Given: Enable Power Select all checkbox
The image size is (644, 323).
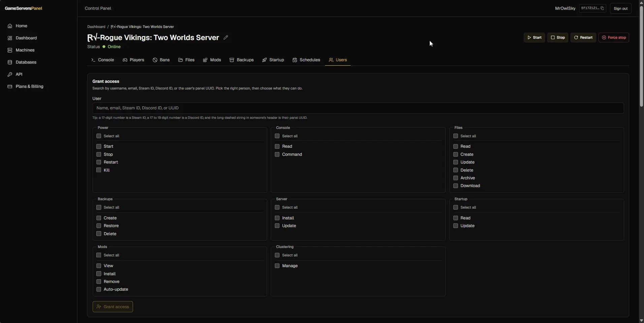Looking at the screenshot, I should pos(99,136).
